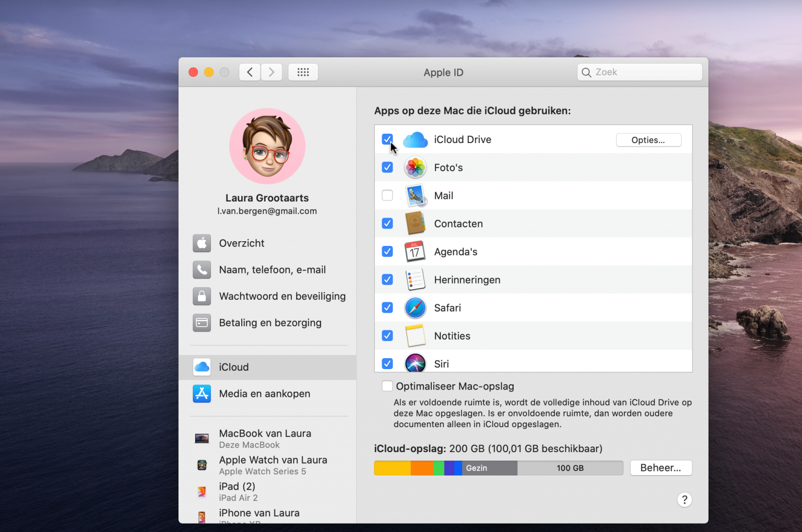The height and width of the screenshot is (532, 802).
Task: Click the iCloud Drive cloud icon
Action: (x=415, y=140)
